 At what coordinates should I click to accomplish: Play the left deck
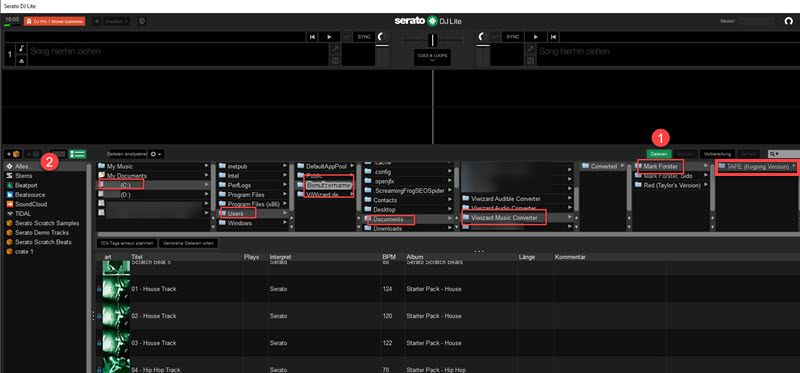[x=330, y=37]
